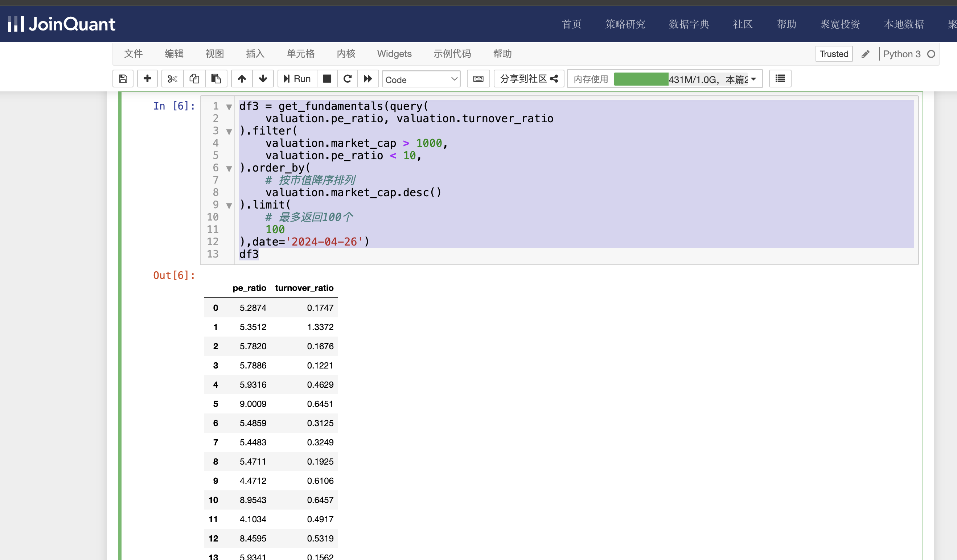Paste cells below icon
Image resolution: width=957 pixels, height=560 pixels.
[x=216, y=79]
